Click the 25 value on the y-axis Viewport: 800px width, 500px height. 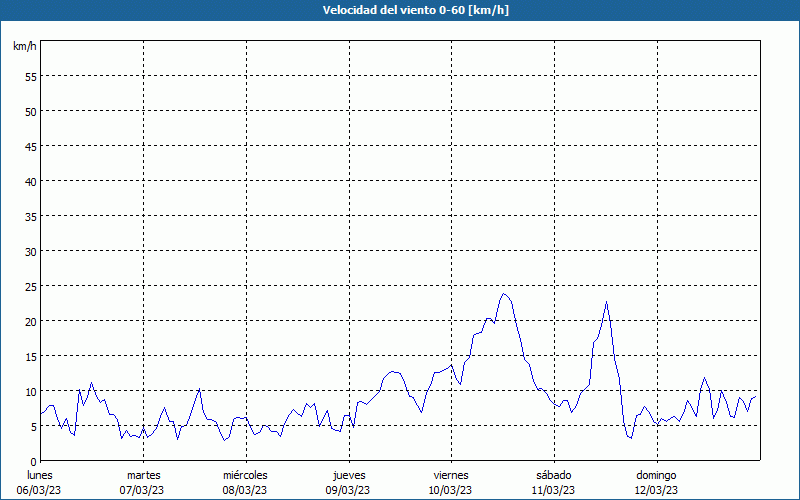31,286
